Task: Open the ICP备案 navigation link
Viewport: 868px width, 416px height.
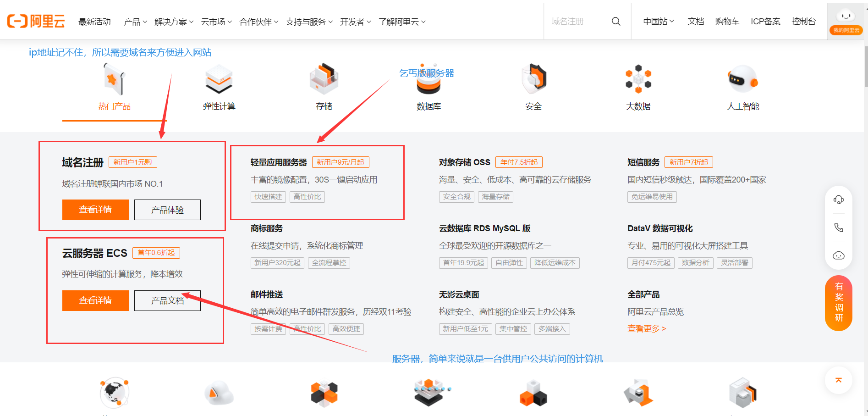Action: point(765,22)
